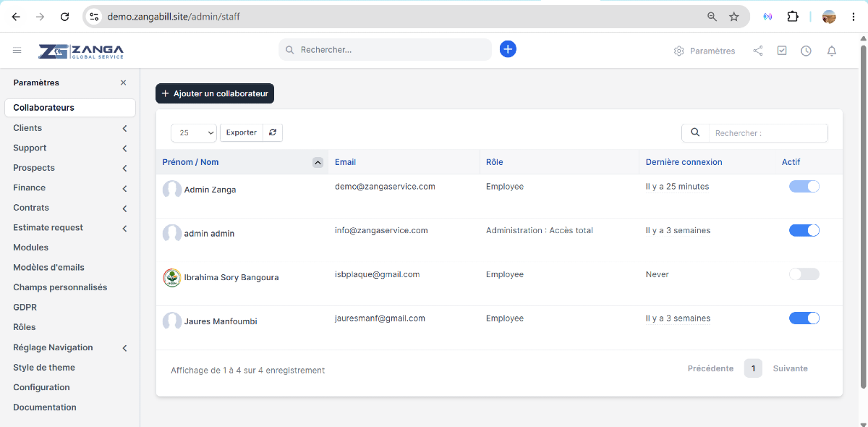Click email demo@zangaservice.com
The height and width of the screenshot is (427, 868).
(385, 186)
